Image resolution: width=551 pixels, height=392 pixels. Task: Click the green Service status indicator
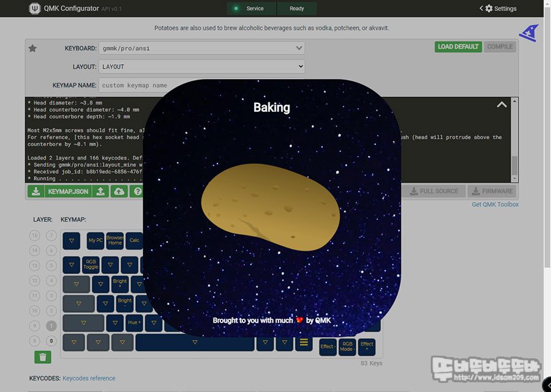click(236, 9)
